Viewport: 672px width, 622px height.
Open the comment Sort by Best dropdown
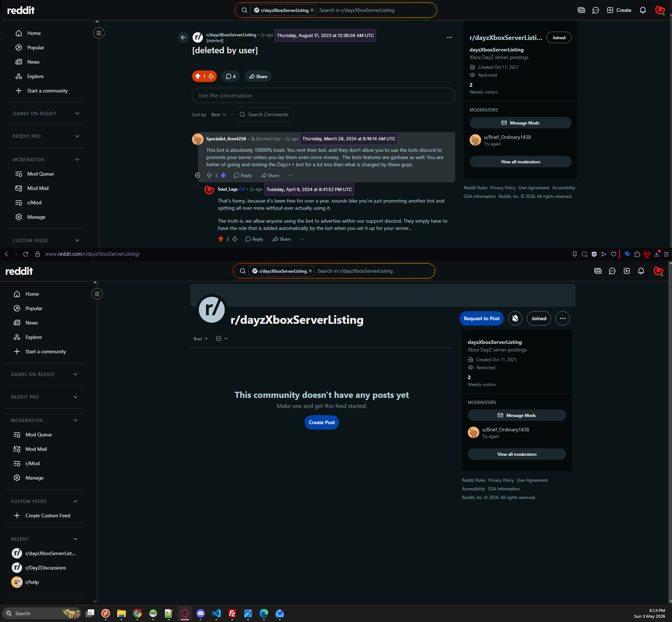pyautogui.click(x=219, y=114)
